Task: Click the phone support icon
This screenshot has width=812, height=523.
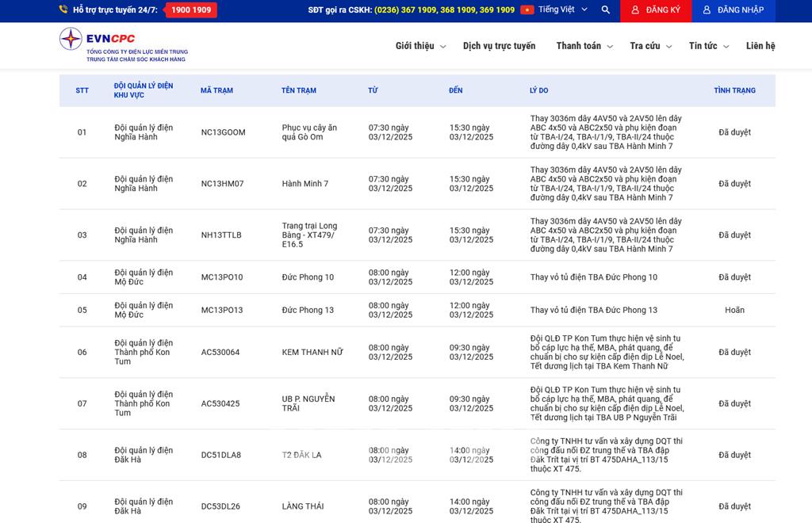Action: (x=63, y=10)
